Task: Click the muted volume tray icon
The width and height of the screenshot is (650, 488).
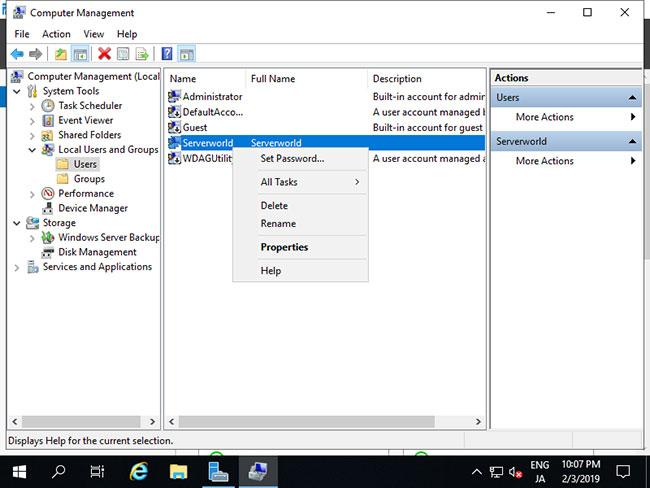Action: pyautogui.click(x=515, y=472)
